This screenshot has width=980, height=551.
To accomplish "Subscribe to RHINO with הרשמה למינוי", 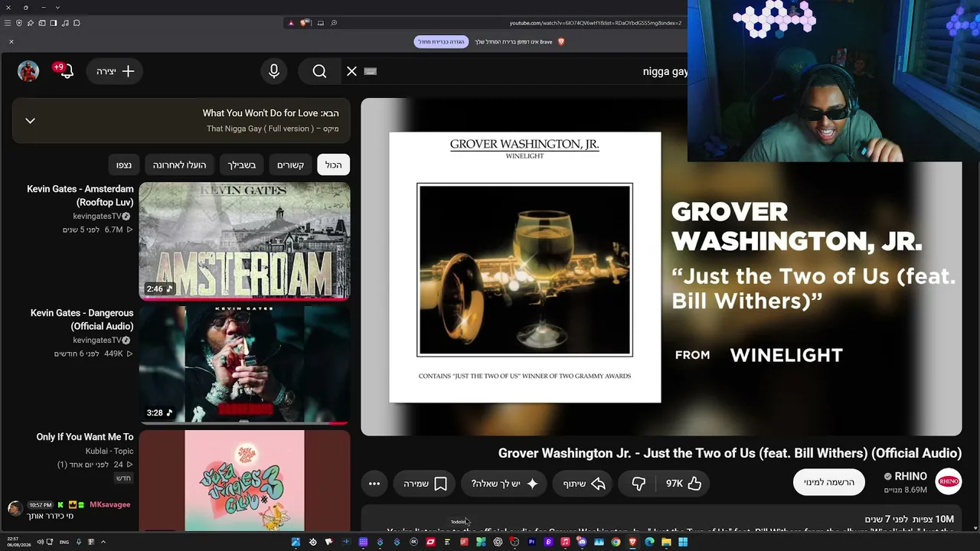I will [x=829, y=482].
